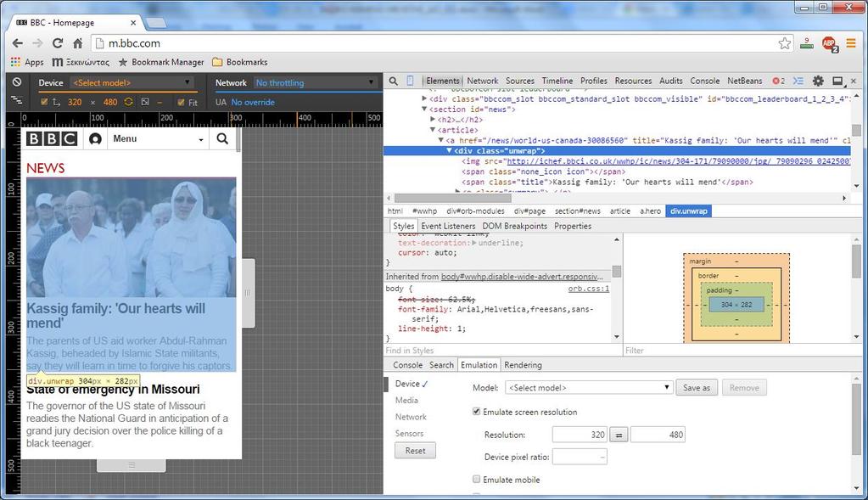Viewport: 868px width, 500px height.
Task: Click the resolution swap equals button
Action: click(x=619, y=435)
